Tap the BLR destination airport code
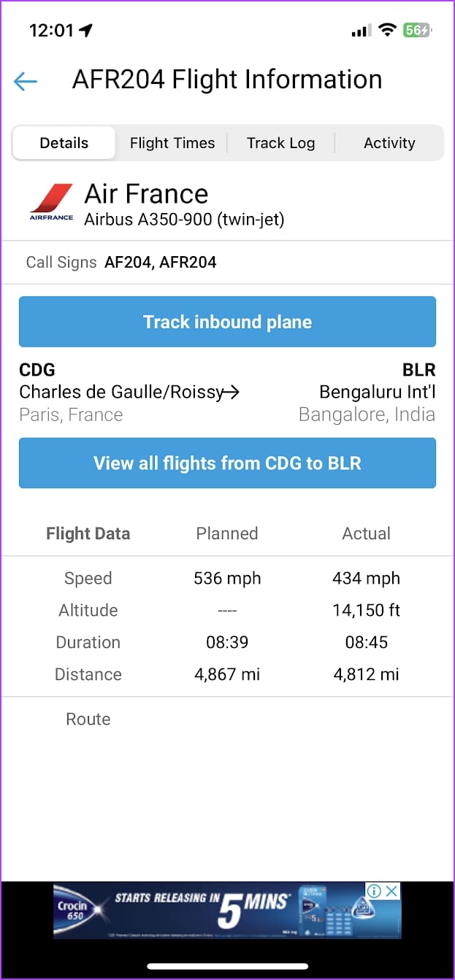Image resolution: width=455 pixels, height=980 pixels. [419, 370]
